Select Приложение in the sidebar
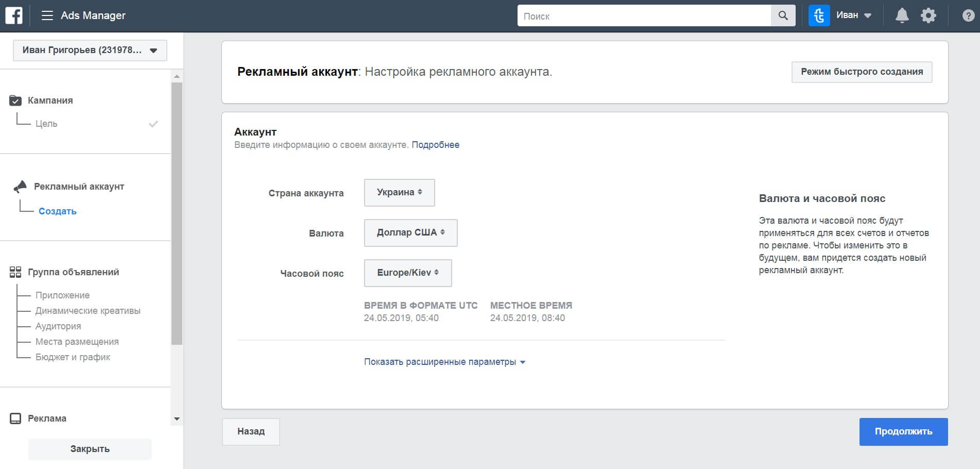 pyautogui.click(x=62, y=295)
